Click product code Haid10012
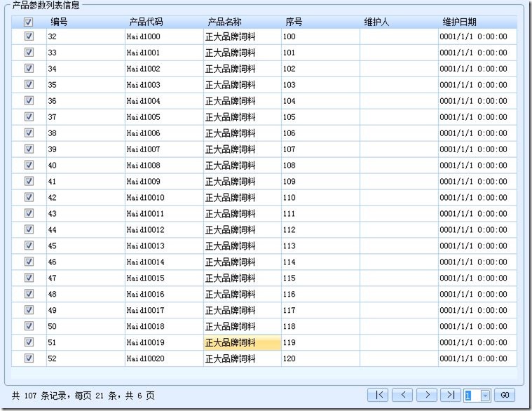Image resolution: width=532 pixels, height=411 pixels. [x=164, y=229]
